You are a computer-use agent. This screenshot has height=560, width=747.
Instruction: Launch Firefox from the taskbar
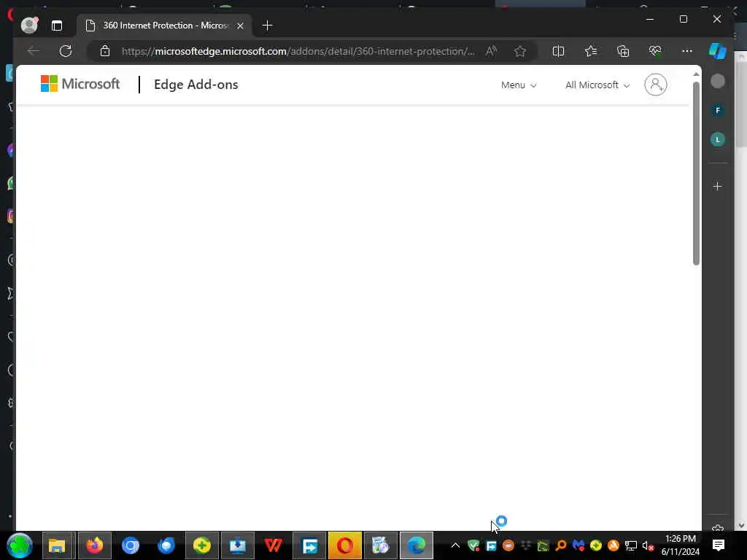(x=94, y=545)
